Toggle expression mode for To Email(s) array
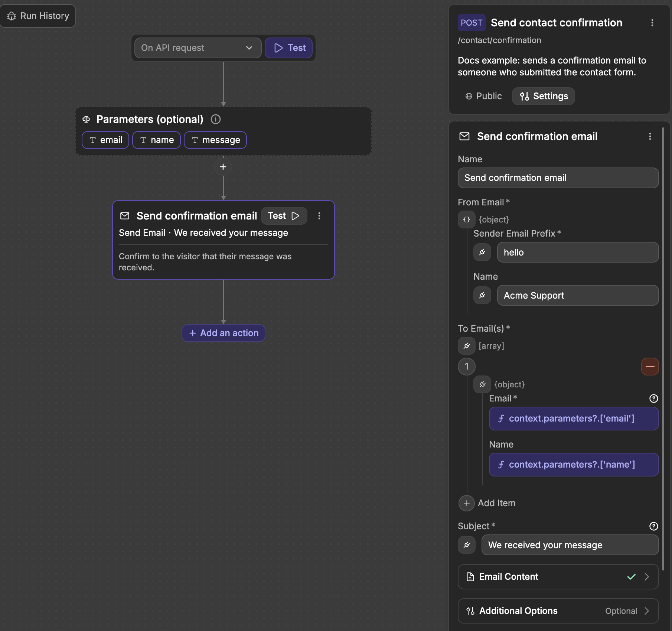This screenshot has width=672, height=631. click(467, 346)
